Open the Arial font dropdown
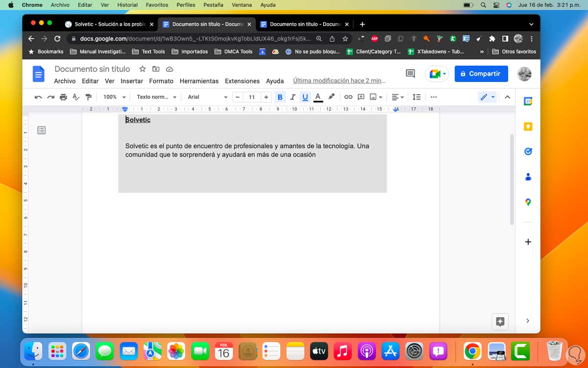588x368 pixels. click(207, 97)
